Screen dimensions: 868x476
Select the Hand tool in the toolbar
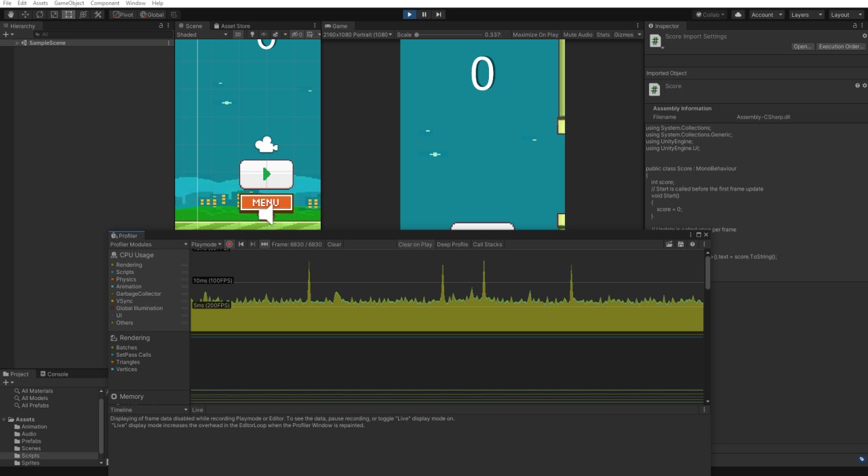(10, 14)
